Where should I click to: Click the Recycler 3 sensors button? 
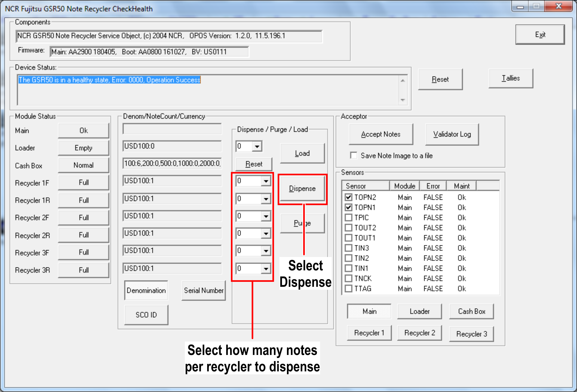[472, 334]
